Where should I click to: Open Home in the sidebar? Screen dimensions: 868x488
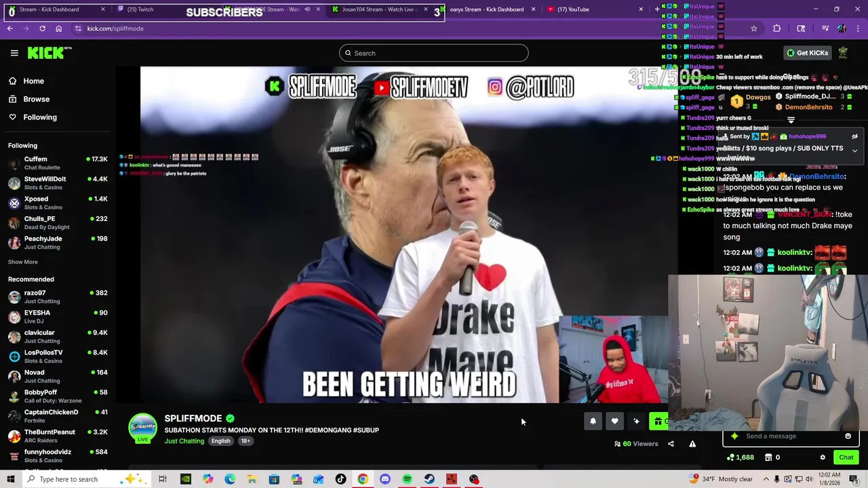[33, 81]
